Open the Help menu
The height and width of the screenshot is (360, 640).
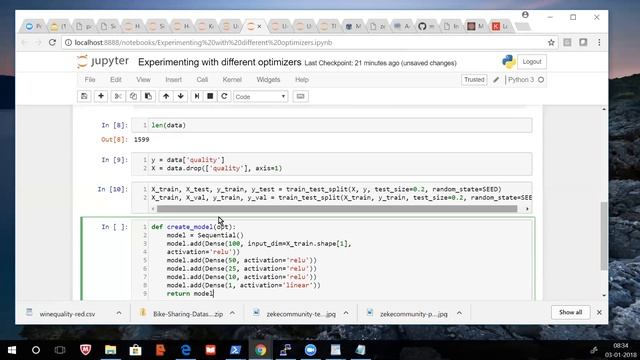pos(302,80)
